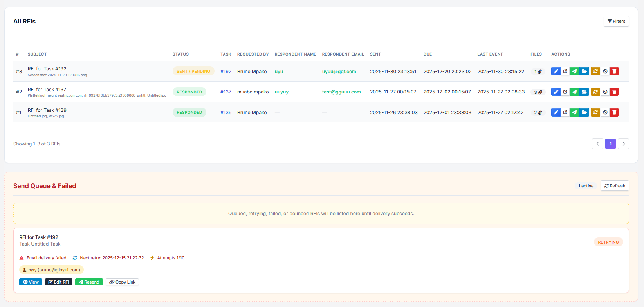This screenshot has height=307, width=644.
Task: Refresh the Send Queue & Failed list
Action: 615,186
